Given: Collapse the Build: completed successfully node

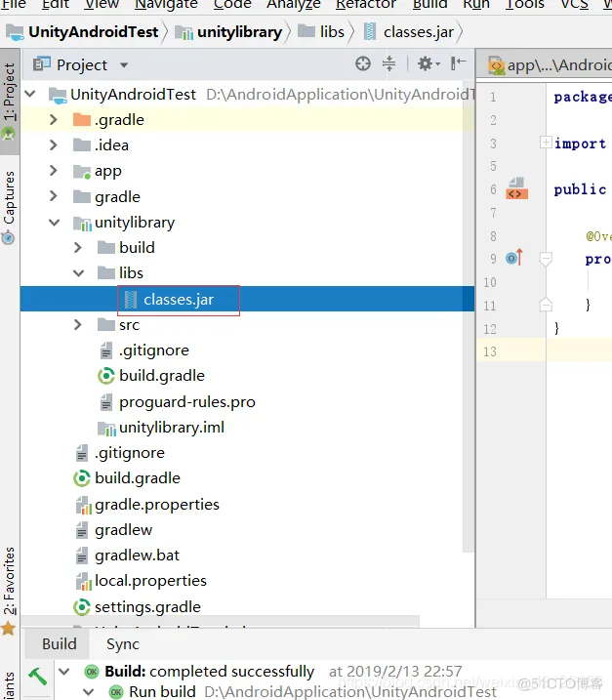Looking at the screenshot, I should coord(64,672).
